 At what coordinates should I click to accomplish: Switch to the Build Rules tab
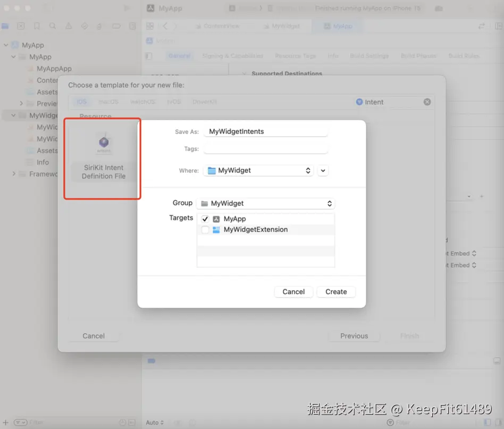[x=464, y=56]
